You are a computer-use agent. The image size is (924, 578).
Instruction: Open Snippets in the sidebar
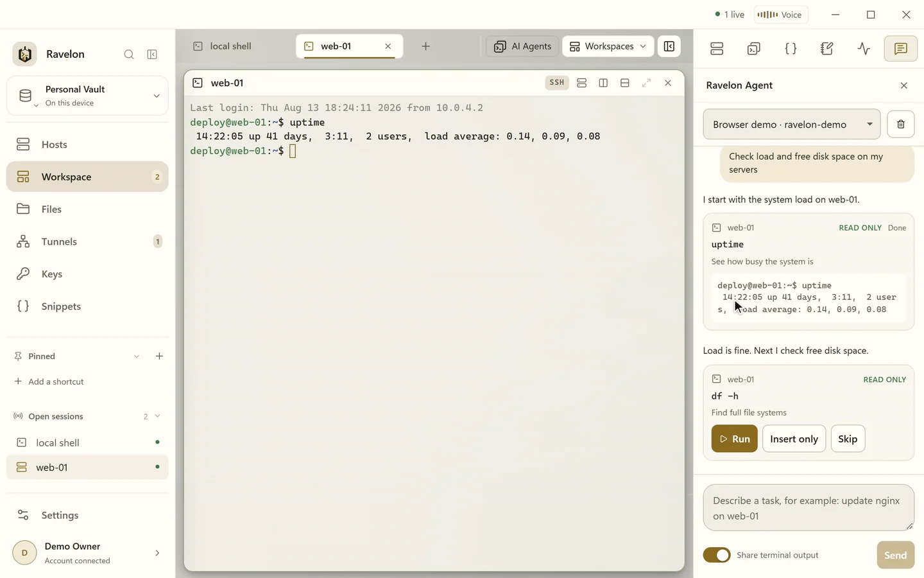tap(87, 306)
